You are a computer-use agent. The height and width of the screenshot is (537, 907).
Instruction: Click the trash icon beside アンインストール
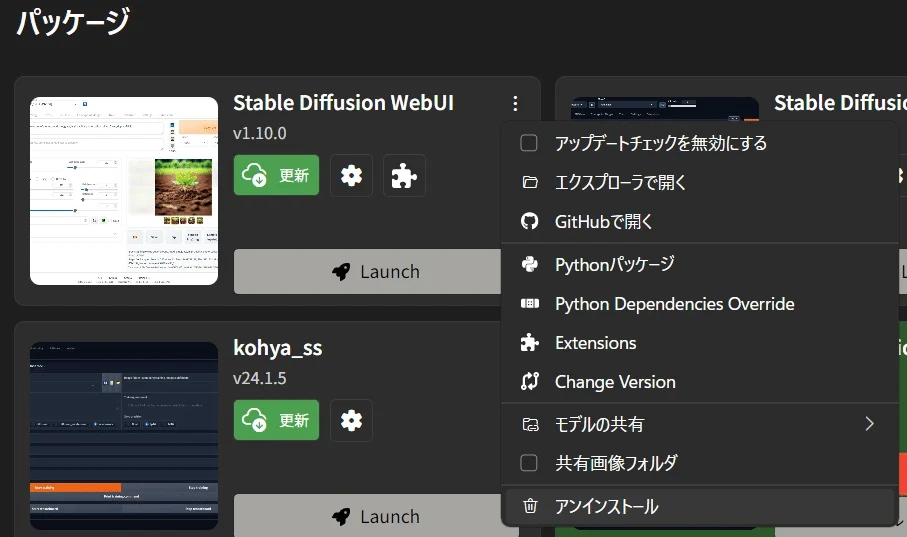(x=530, y=506)
